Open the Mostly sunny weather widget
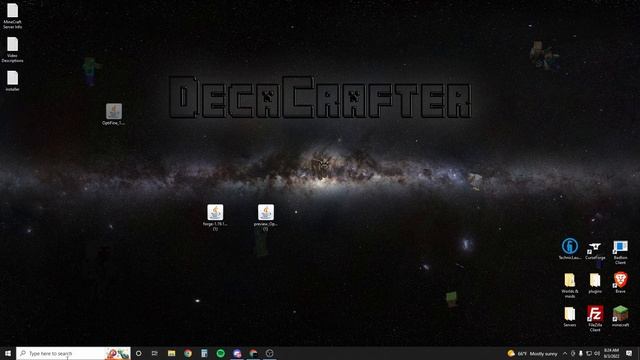 pyautogui.click(x=533, y=353)
